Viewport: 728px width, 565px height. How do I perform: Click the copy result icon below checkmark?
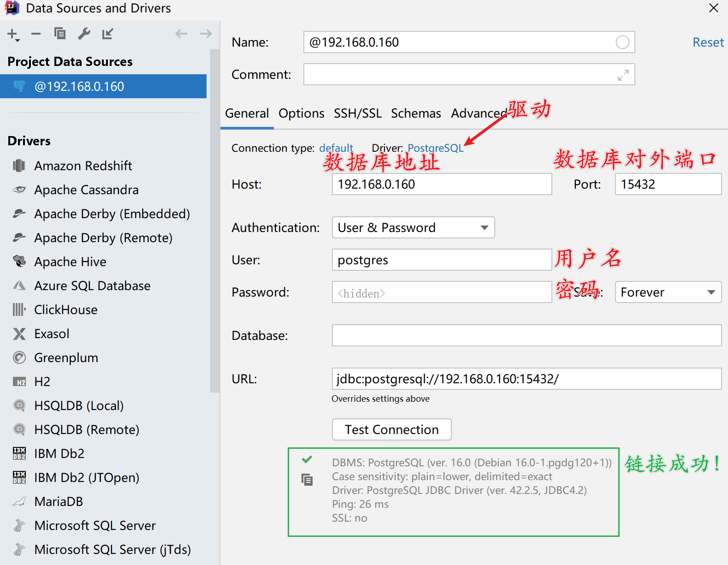tap(307, 480)
